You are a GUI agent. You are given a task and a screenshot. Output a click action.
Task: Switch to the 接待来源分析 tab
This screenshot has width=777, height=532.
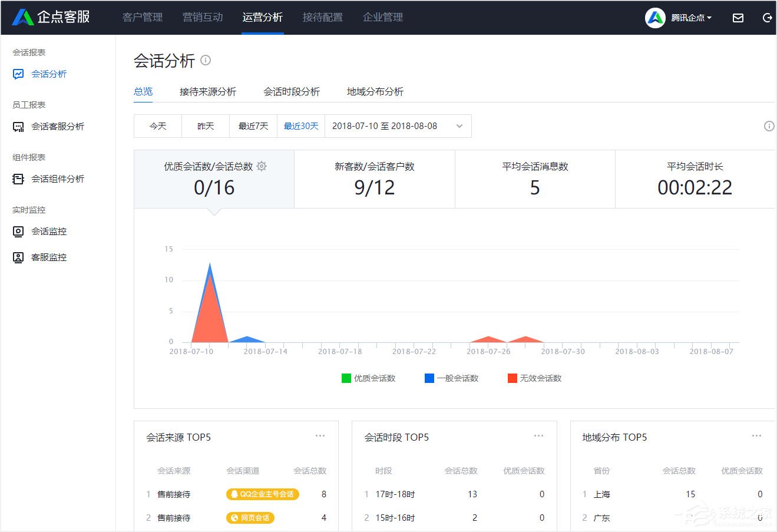coord(207,91)
